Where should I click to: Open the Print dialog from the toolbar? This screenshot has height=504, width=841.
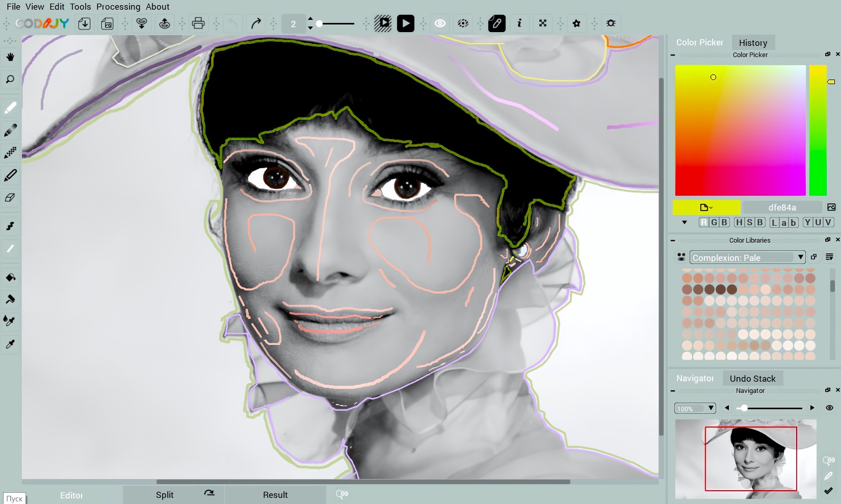pyautogui.click(x=198, y=23)
